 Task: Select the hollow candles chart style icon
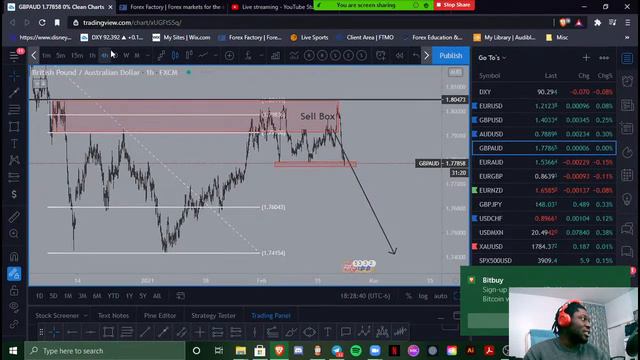[x=189, y=56]
